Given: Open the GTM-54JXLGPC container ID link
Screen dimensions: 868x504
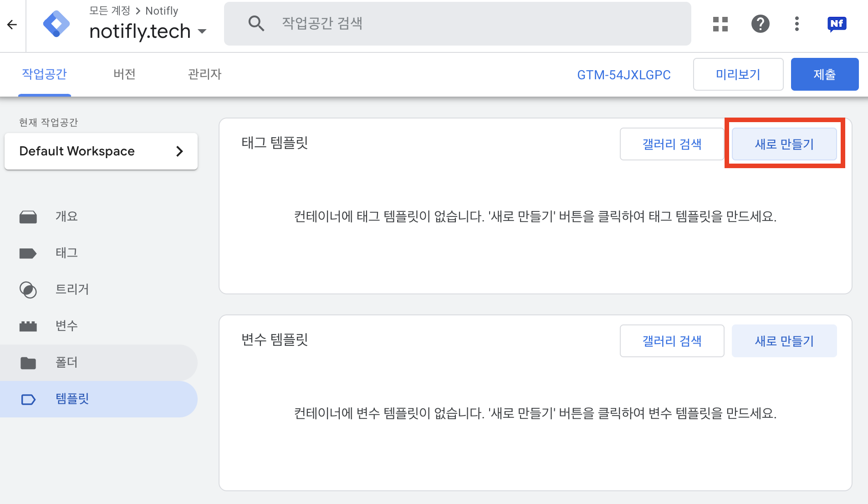Looking at the screenshot, I should (623, 74).
